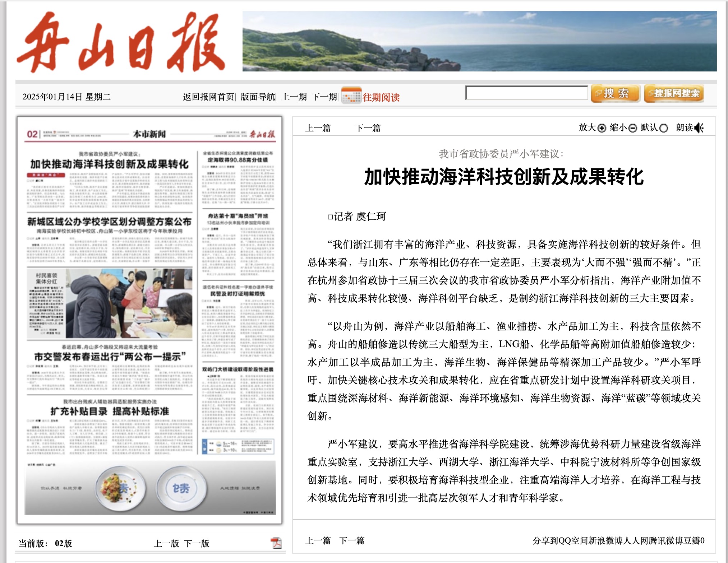The width and height of the screenshot is (728, 563).
Task: Click 当前版: 02版 label
Action: pos(45,544)
